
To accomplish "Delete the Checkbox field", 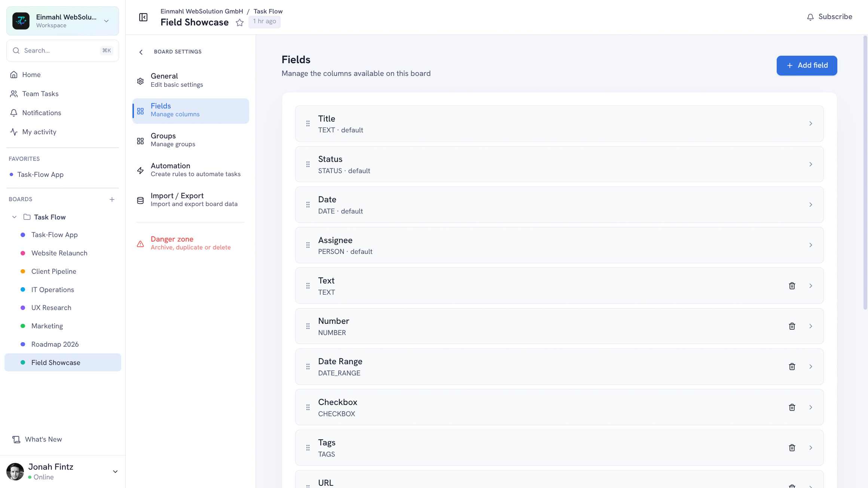I will click(792, 407).
